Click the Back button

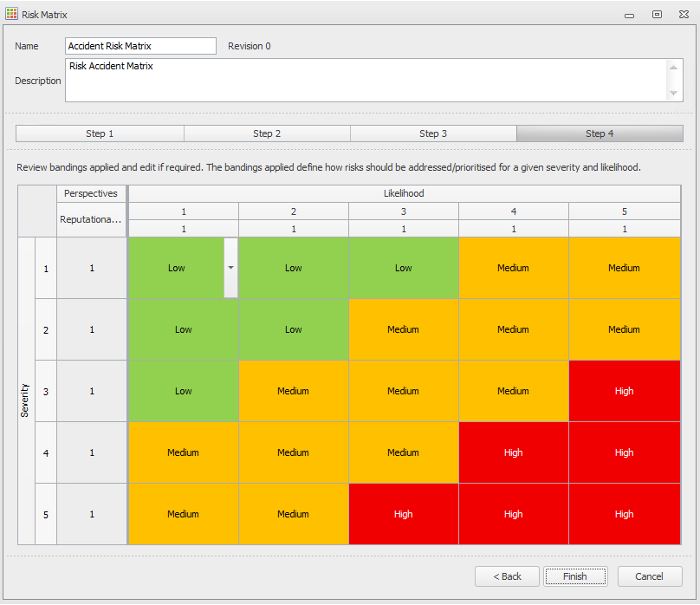[507, 576]
